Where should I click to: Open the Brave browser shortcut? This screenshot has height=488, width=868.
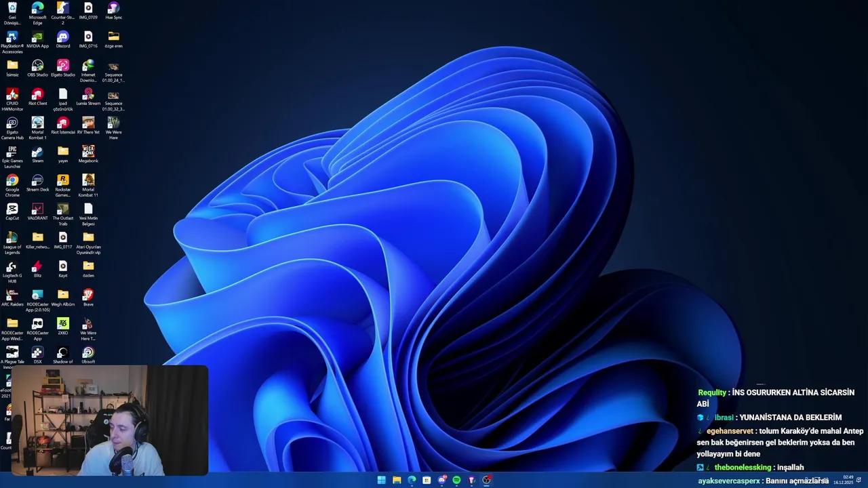click(x=88, y=295)
